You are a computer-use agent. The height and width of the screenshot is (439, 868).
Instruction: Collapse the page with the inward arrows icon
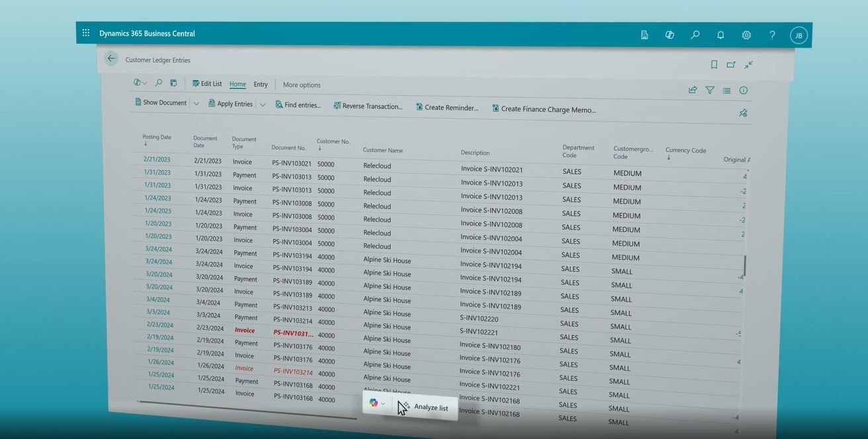pos(747,64)
